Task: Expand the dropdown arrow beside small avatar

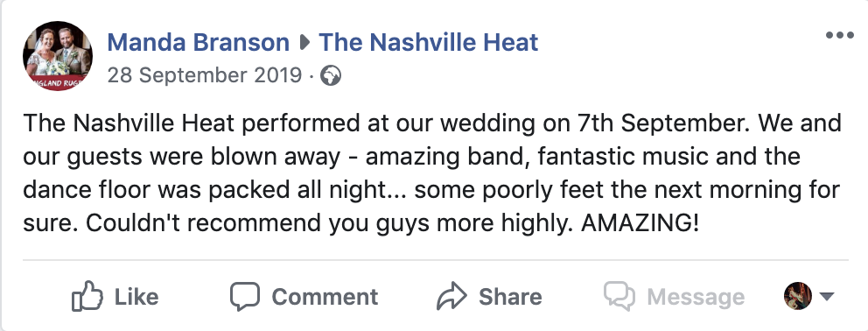Action: tap(826, 297)
